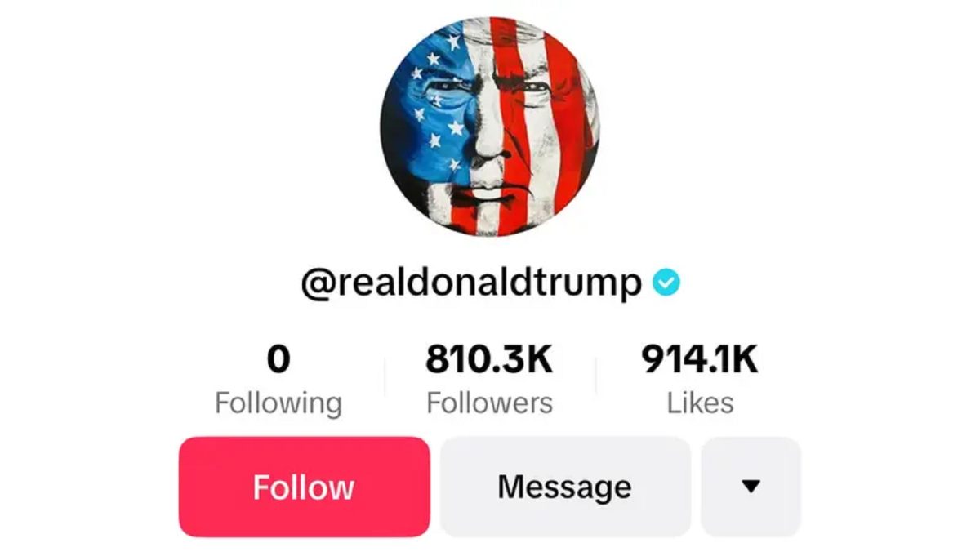Click the divider between Following and Followers

385,377
